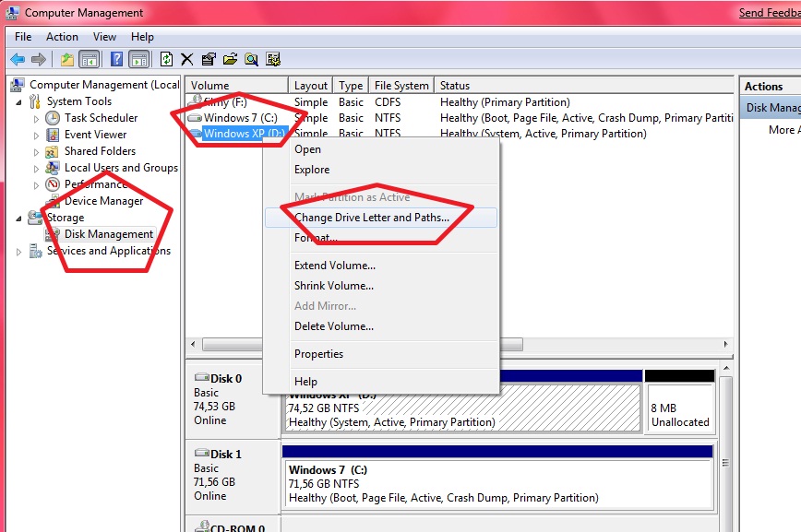Open the File menu

tap(23, 37)
